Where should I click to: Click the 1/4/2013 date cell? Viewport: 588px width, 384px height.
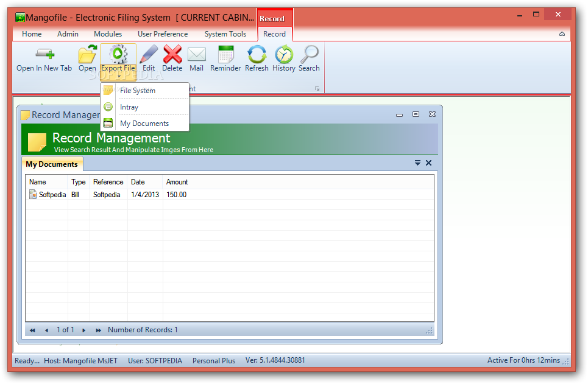tap(145, 195)
